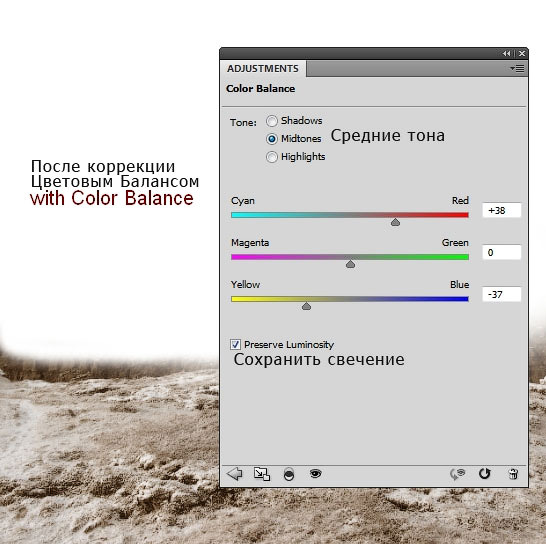
Task: View previous state icon in Adjustments panel
Action: [x=458, y=474]
